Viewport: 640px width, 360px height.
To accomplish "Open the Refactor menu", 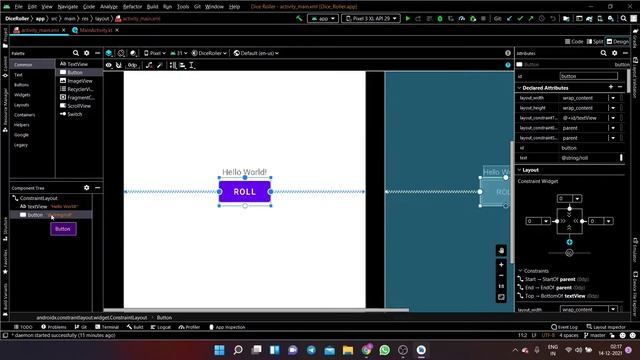I will tap(132, 7).
